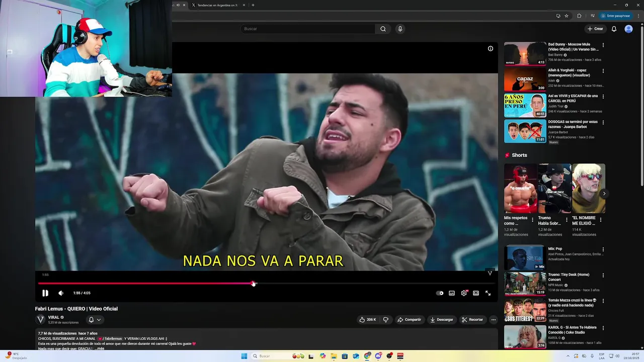Close the Tendencias en Argentina tab
Screen dimensions: 644x362
[244, 5]
